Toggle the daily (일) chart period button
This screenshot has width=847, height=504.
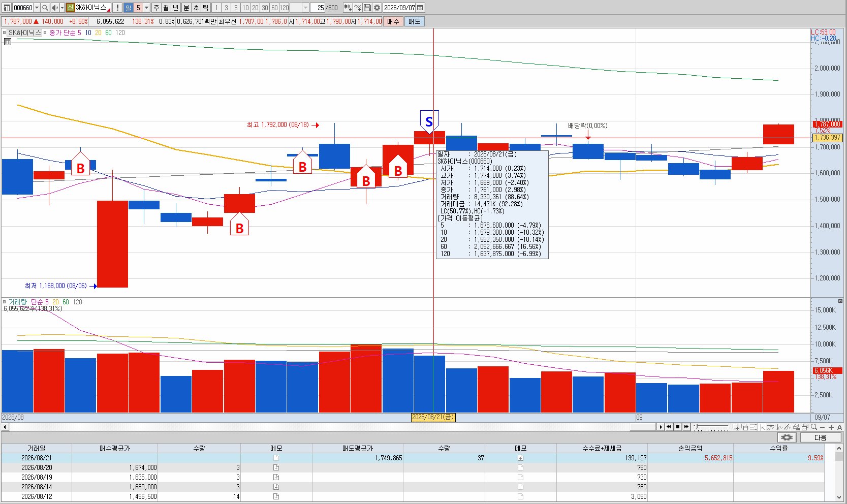128,8
